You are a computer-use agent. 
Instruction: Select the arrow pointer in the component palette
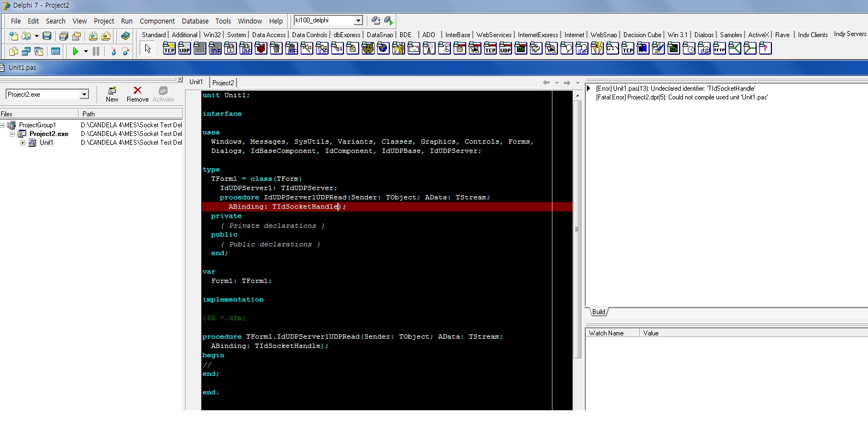(x=147, y=49)
